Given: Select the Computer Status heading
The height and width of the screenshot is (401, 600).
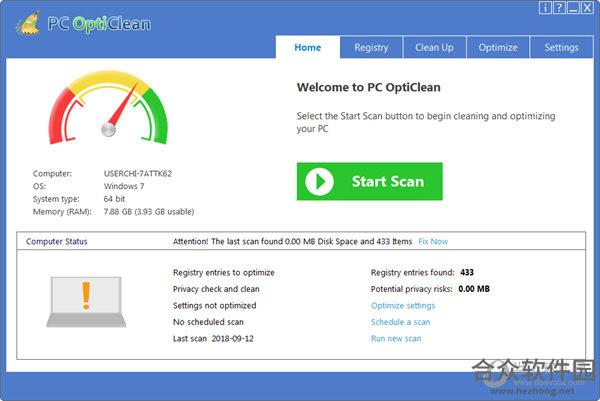Looking at the screenshot, I should [57, 241].
